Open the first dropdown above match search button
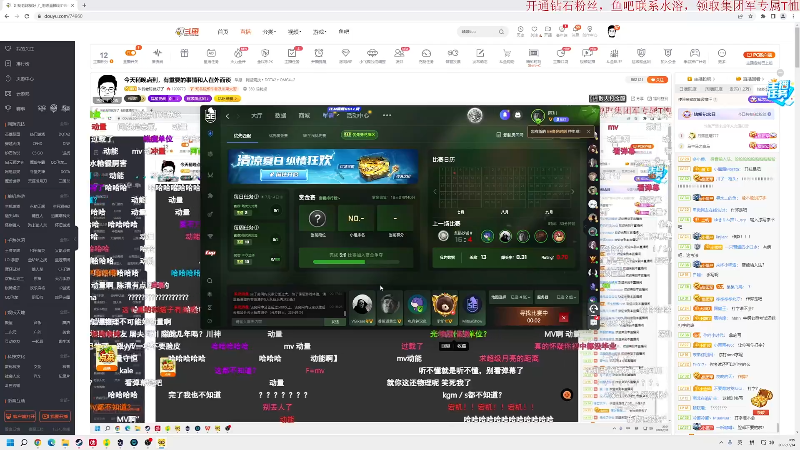 (x=511, y=297)
